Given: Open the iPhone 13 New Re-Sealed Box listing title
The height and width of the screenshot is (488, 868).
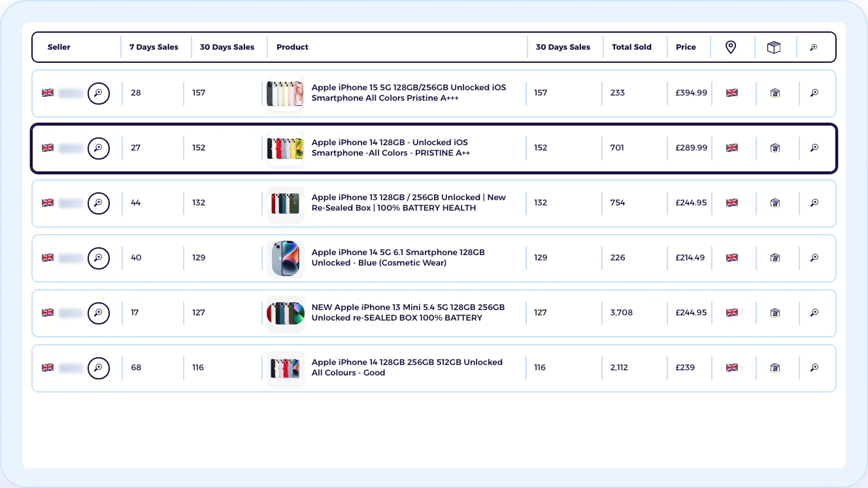Looking at the screenshot, I should pos(409,203).
